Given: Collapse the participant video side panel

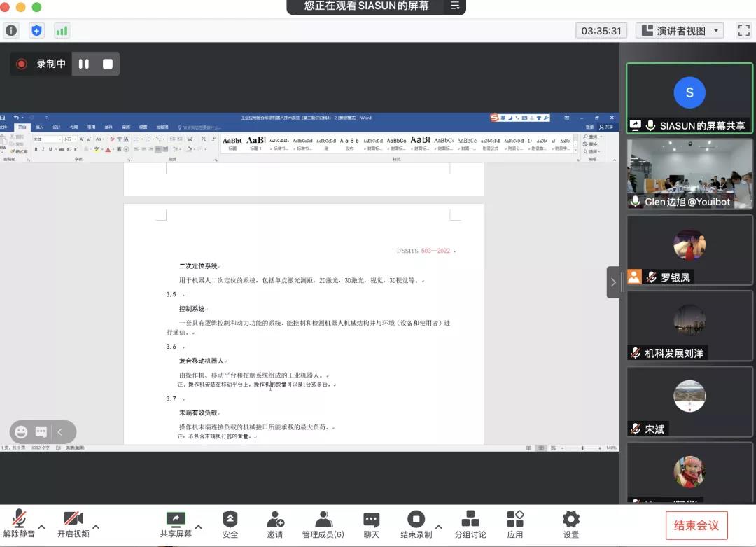Looking at the screenshot, I should (613, 282).
